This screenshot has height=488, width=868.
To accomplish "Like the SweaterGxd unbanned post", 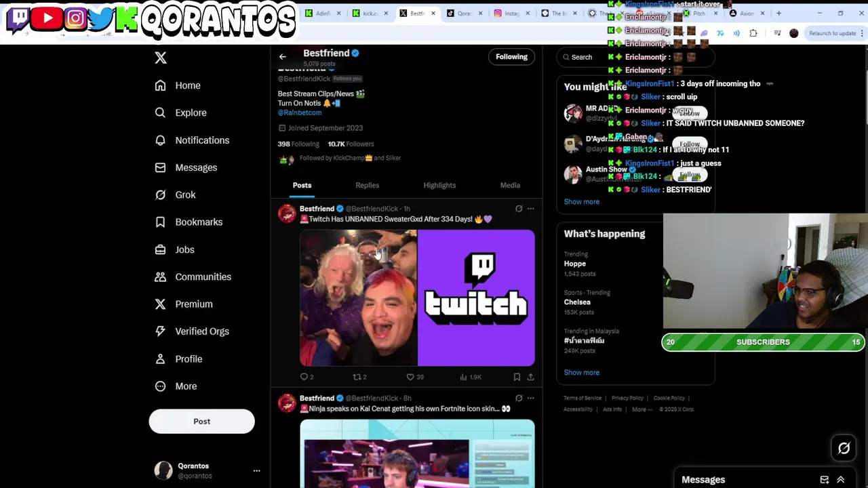I will click(414, 377).
